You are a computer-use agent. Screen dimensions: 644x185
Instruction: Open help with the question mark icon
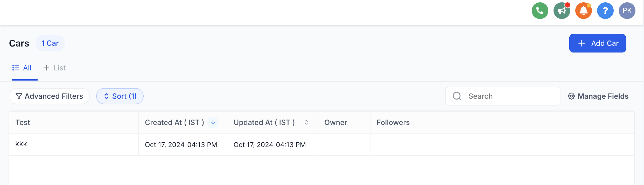[605, 11]
